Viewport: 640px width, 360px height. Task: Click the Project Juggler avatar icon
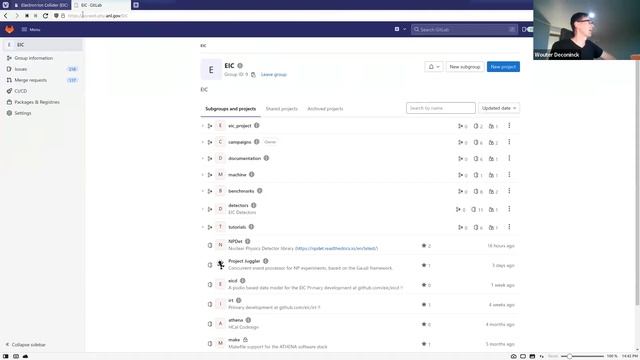pyautogui.click(x=220, y=265)
